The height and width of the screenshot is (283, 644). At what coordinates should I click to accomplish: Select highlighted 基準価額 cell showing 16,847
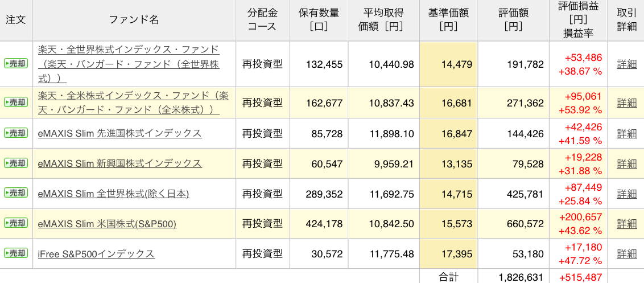click(448, 133)
